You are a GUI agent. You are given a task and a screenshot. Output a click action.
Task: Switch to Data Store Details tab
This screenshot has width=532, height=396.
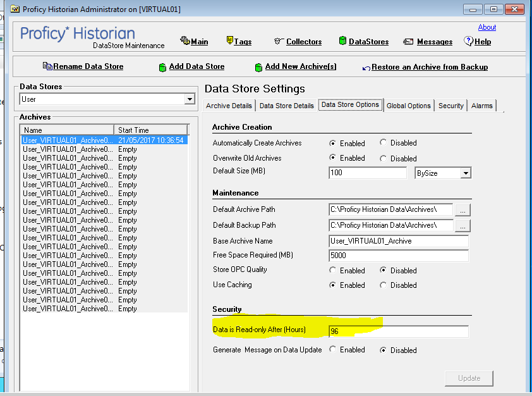point(287,106)
